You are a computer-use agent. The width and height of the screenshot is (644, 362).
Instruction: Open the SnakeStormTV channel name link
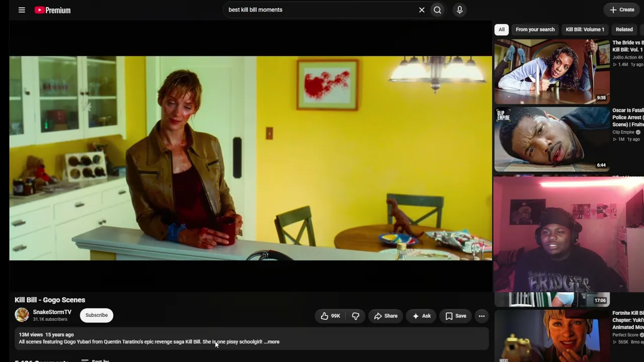pyautogui.click(x=52, y=312)
